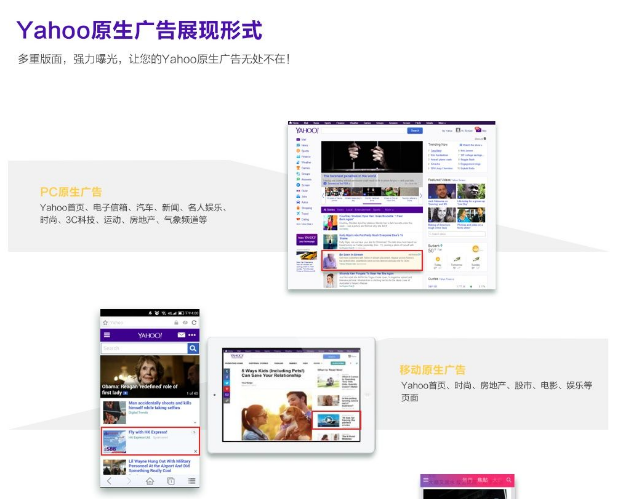The height and width of the screenshot is (499, 619).
Task: Open the Weather icon in desktop Yahoo sidebar
Action: pyautogui.click(x=298, y=162)
